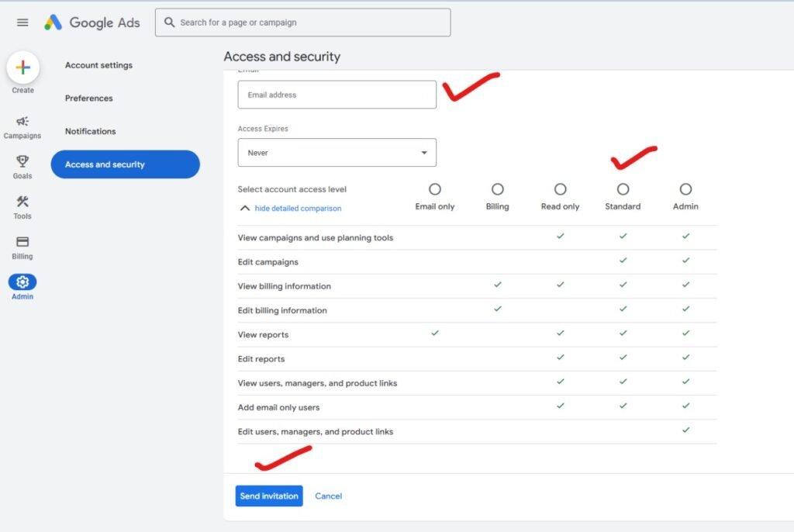Image resolution: width=794 pixels, height=532 pixels.
Task: Select Billing access level radio
Action: tap(498, 189)
